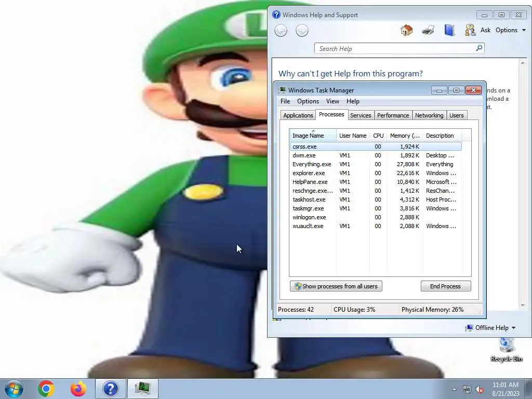Click the 27,808 K memory value

click(408, 164)
